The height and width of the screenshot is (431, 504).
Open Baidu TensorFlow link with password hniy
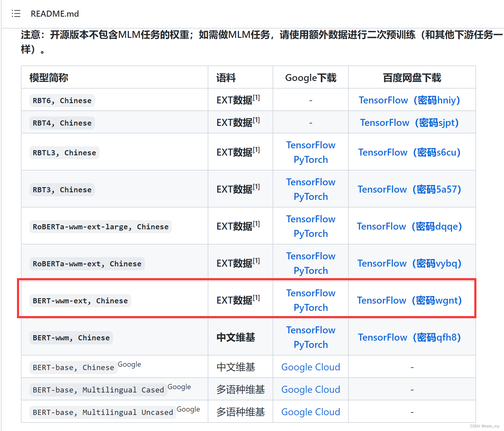pyautogui.click(x=409, y=100)
